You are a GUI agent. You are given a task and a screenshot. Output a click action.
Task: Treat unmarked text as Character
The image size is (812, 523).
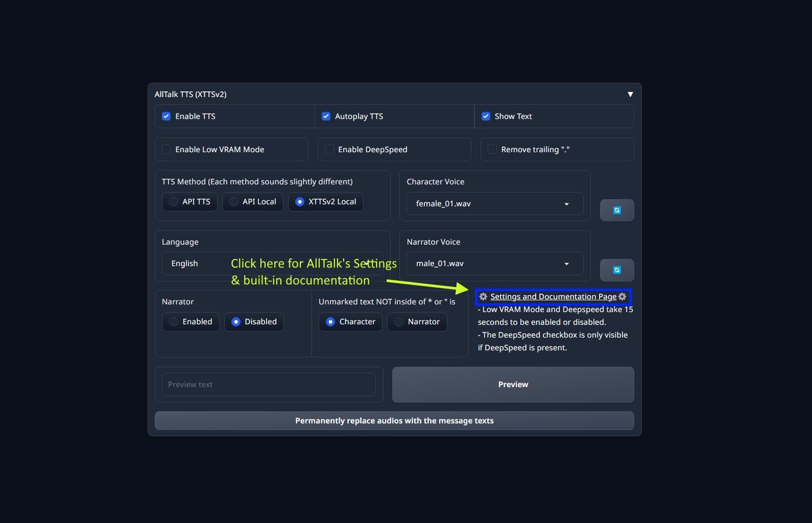(350, 322)
